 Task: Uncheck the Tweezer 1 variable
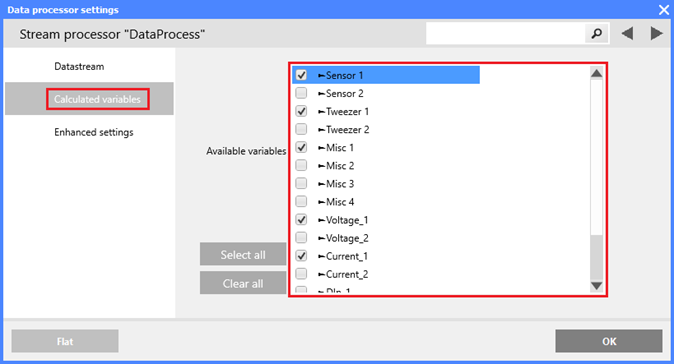pos(301,111)
